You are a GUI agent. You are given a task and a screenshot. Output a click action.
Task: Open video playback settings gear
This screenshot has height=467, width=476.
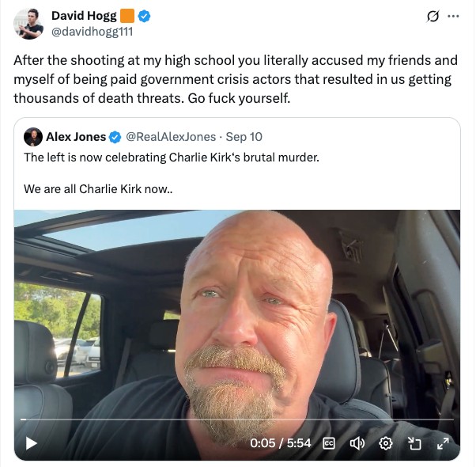tap(386, 443)
